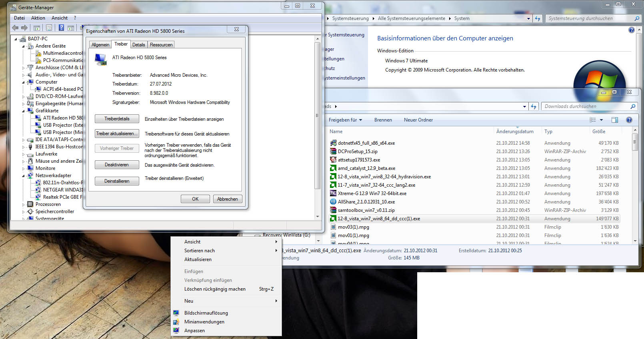Open the view options dropdown arrow in Downloads

coord(601,120)
